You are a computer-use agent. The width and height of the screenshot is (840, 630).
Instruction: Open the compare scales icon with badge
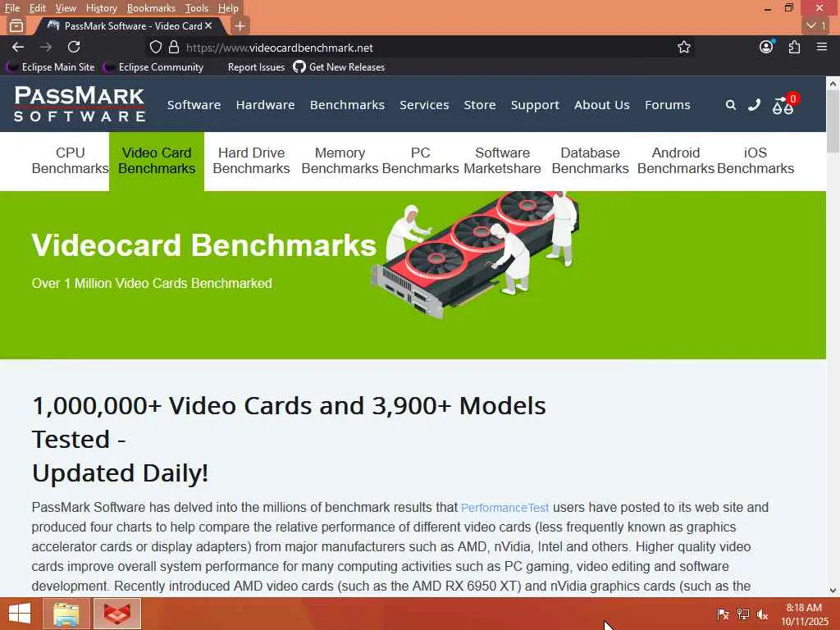(784, 104)
